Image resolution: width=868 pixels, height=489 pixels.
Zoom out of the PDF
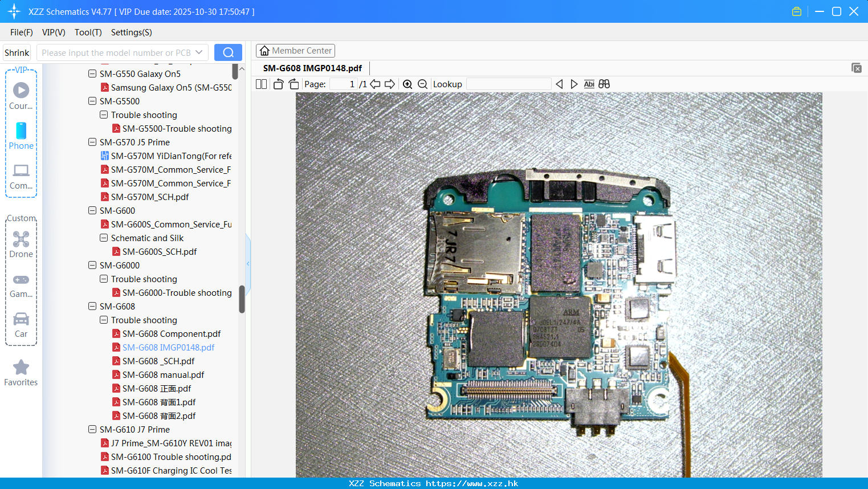pos(422,84)
